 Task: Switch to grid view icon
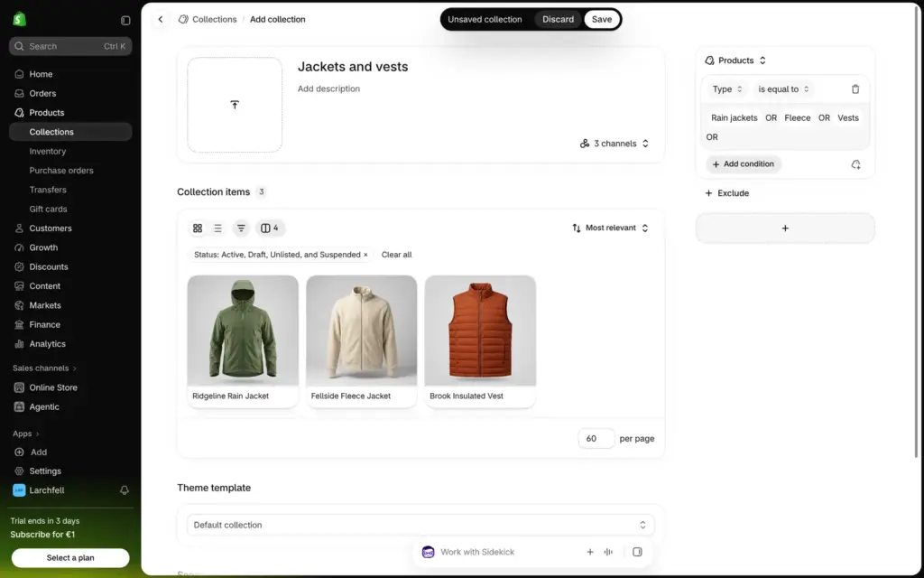point(198,228)
